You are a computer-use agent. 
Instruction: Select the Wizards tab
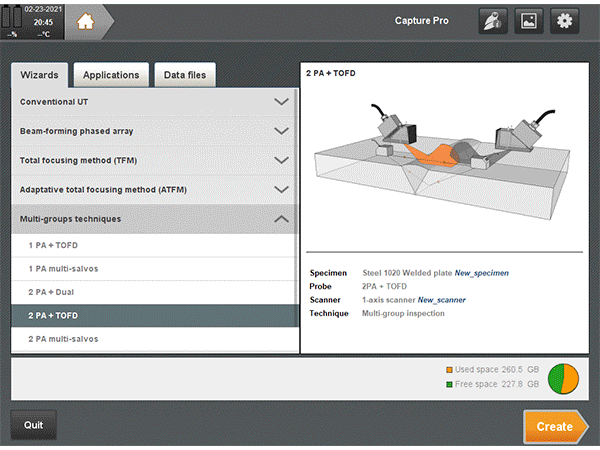[42, 75]
